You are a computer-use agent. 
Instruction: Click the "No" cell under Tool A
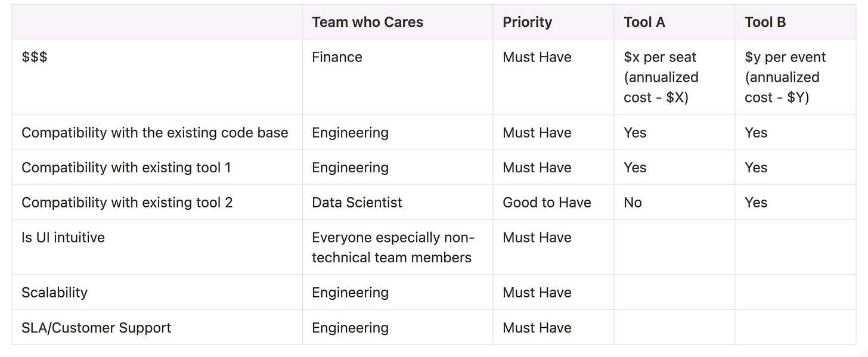[x=633, y=203]
